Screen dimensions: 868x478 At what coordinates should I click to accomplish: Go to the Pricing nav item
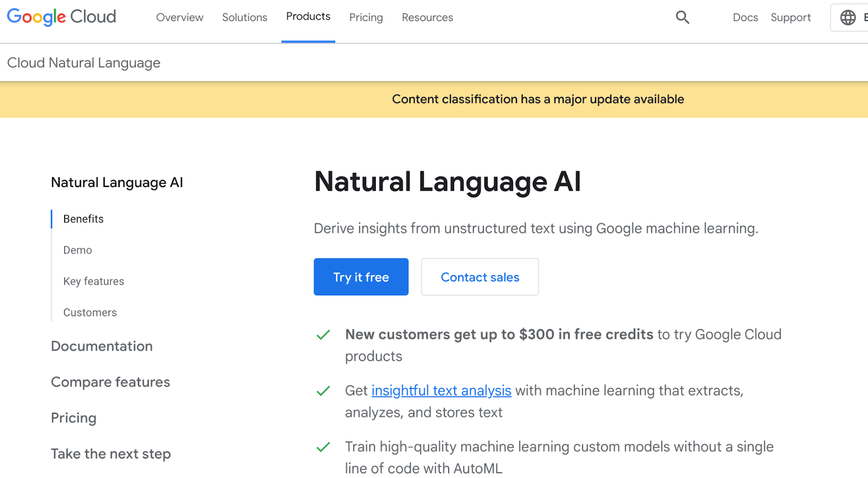(366, 17)
